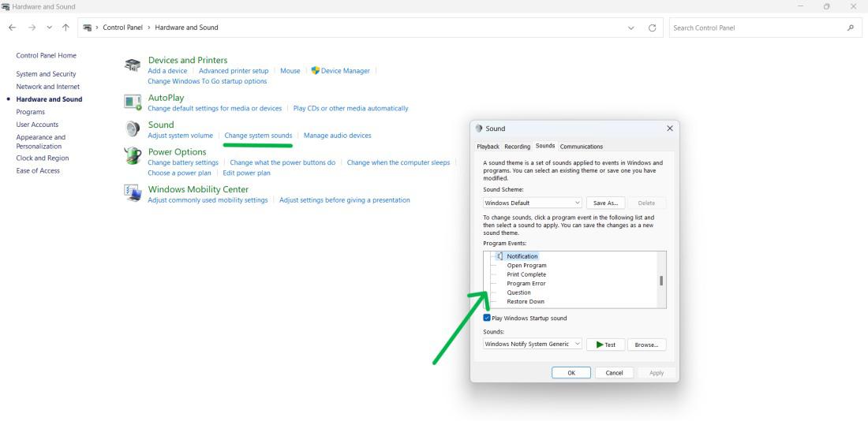Select the Program Error event
Screen dimensions: 868x421
click(x=526, y=283)
